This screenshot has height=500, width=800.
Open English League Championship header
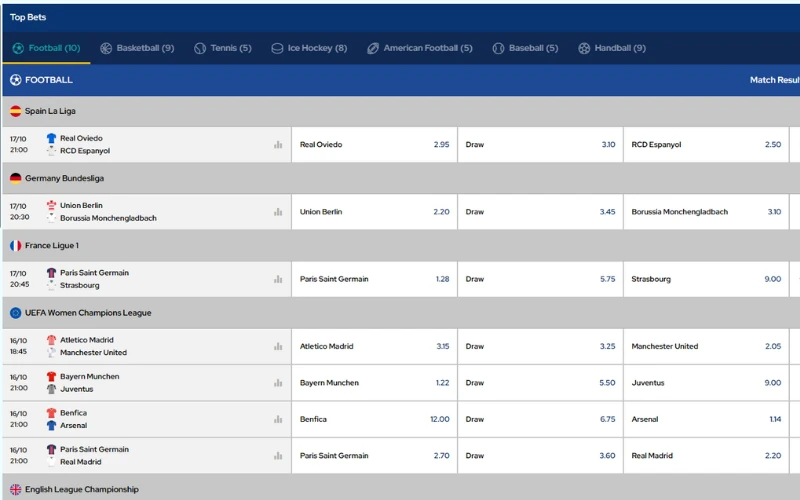(x=401, y=488)
